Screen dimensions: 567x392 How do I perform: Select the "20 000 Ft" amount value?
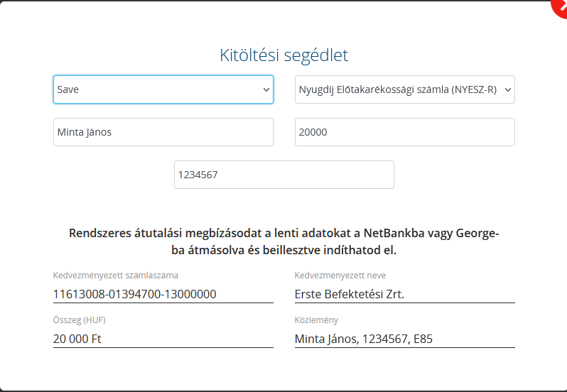point(77,339)
